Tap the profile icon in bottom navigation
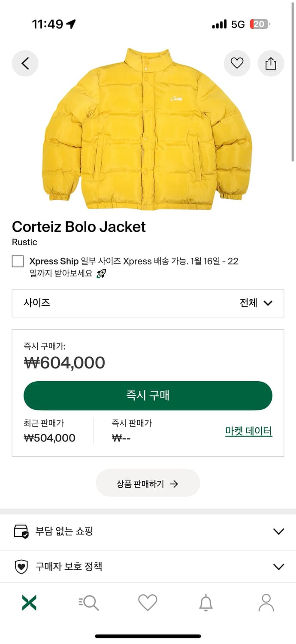This screenshot has width=296, height=644. tap(267, 602)
